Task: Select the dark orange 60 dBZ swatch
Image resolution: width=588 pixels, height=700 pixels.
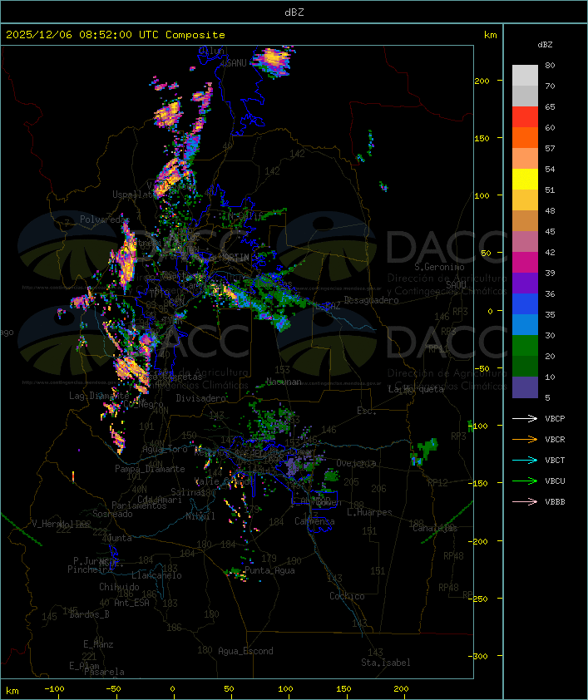Action: point(525,137)
